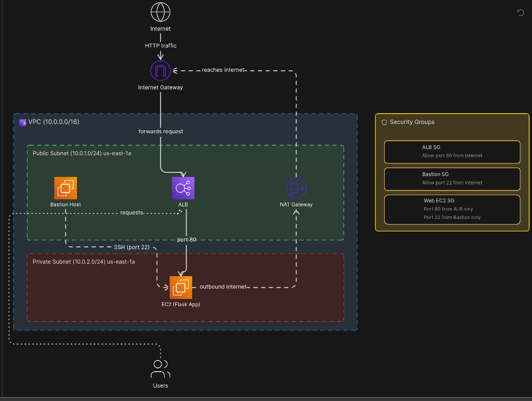Viewport: 532px width, 401px height.
Task: Click the 'forwards request' edge label
Action: coord(161,131)
